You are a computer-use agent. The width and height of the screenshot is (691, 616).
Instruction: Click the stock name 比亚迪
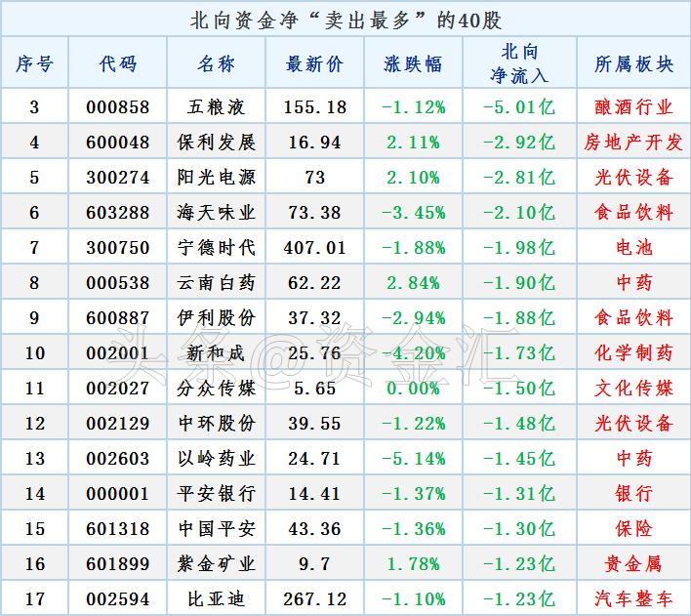[x=216, y=598]
